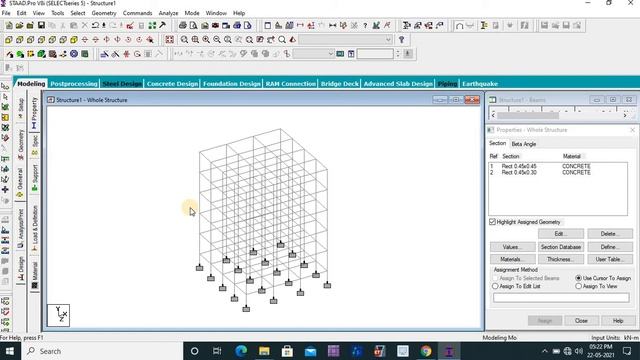Select Assign To View radio button

pyautogui.click(x=578, y=286)
